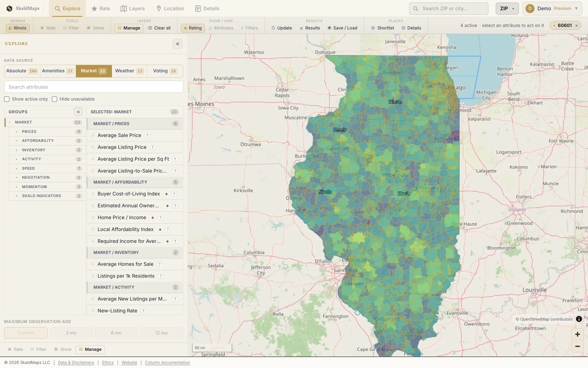The width and height of the screenshot is (588, 368).
Task: Click the top toolbar Manage layers button
Action: point(129,28)
